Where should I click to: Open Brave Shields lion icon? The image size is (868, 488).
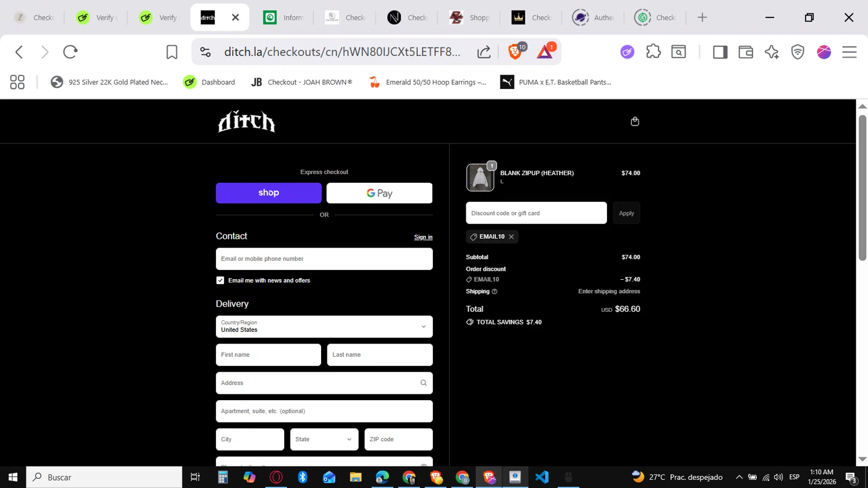(515, 51)
